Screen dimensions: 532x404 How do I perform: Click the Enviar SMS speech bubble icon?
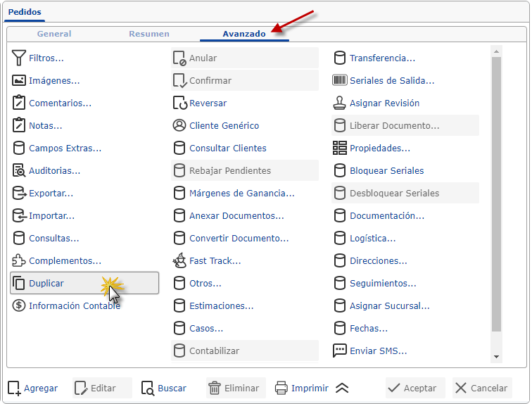(340, 351)
